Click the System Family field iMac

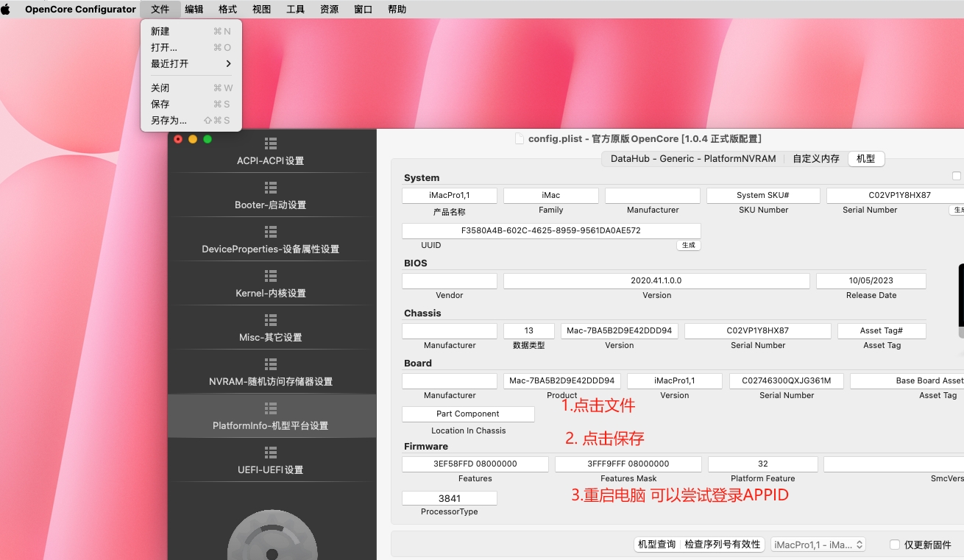(x=551, y=195)
